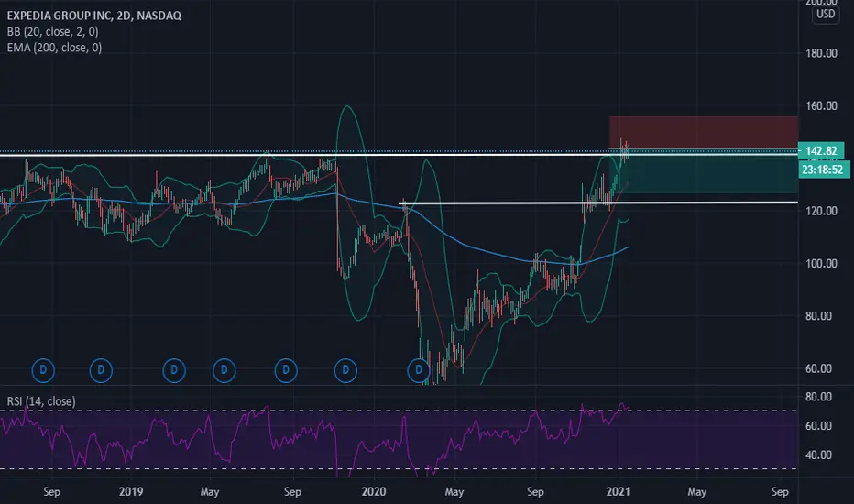This screenshot has height=504, width=854.
Task: Click the EXPEDIA GROUP INC chart title
Action: 93,16
